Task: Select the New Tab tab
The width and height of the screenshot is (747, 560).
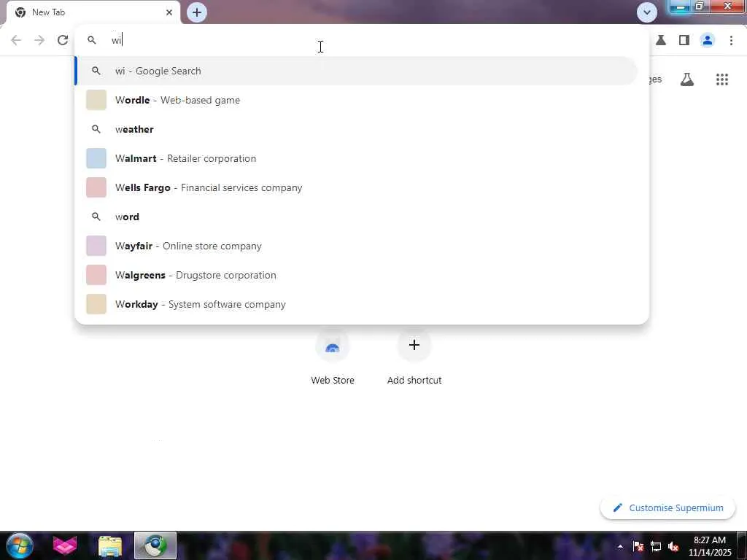Action: click(93, 12)
